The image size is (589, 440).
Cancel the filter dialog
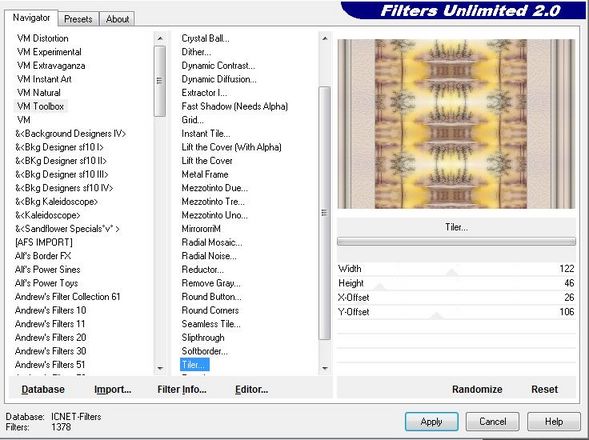coord(492,422)
